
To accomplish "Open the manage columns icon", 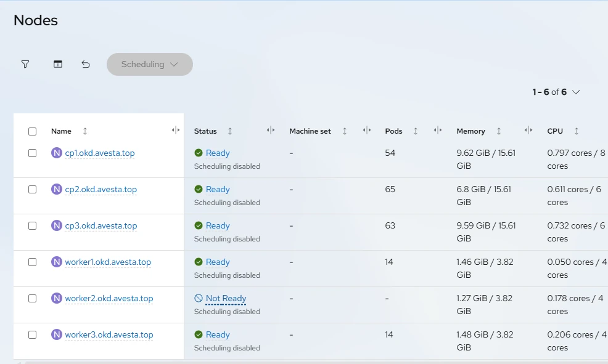I will [58, 64].
